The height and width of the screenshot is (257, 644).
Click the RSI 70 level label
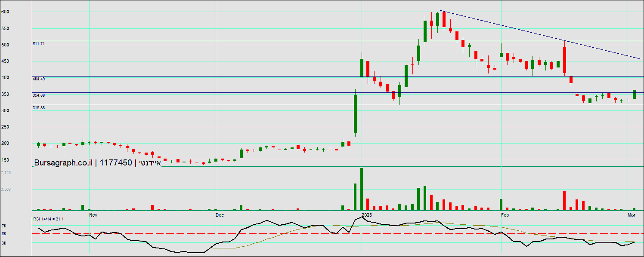pyautogui.click(x=4, y=226)
